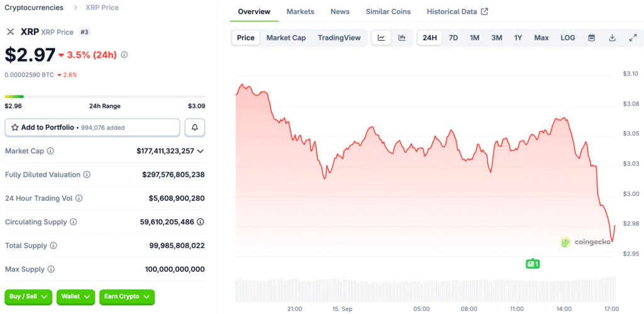Screen dimensions: 644x314
Task: Open the Markets tab
Action: point(300,11)
